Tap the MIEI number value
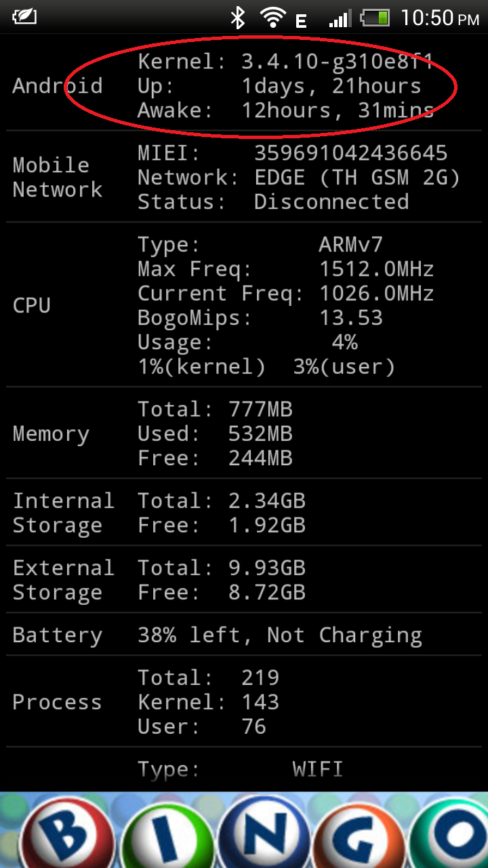Viewport: 488px width, 868px height. click(350, 153)
